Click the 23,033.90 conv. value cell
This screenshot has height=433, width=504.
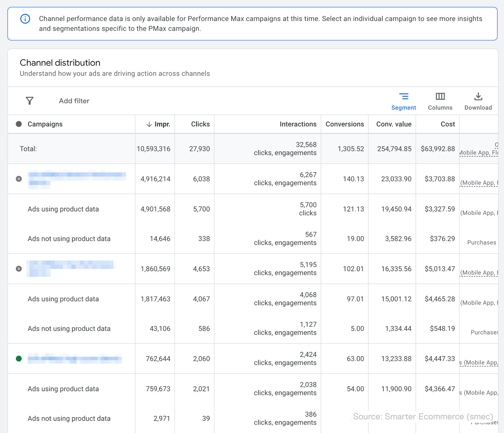tap(396, 179)
